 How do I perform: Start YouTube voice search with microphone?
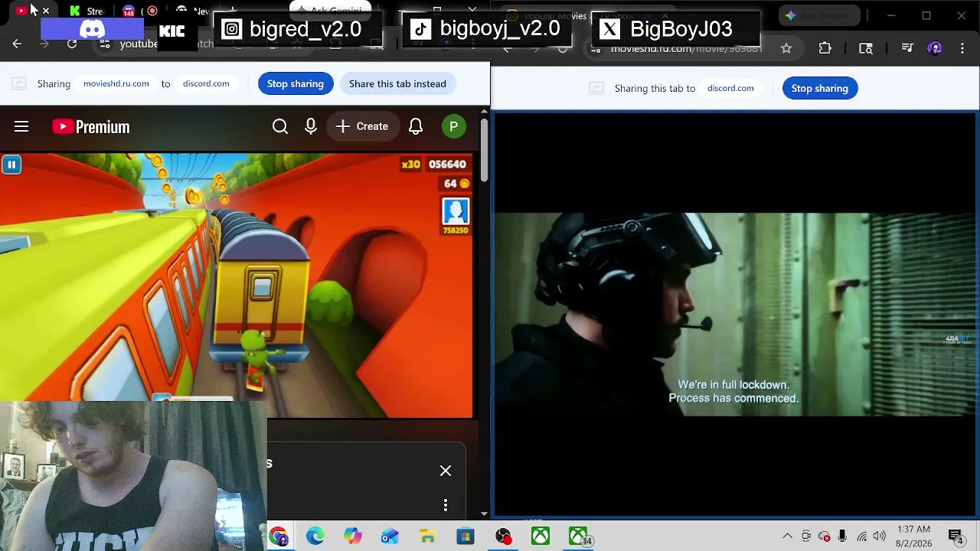tap(311, 126)
